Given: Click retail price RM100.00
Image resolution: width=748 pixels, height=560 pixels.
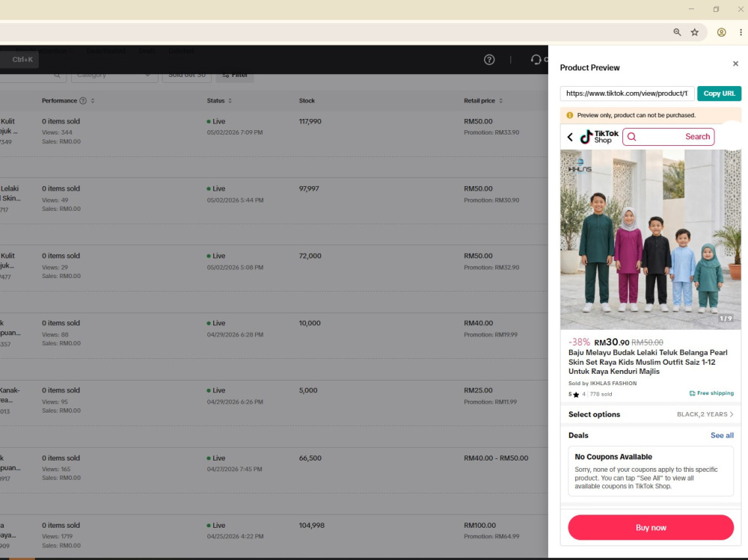Looking at the screenshot, I should pyautogui.click(x=480, y=525).
